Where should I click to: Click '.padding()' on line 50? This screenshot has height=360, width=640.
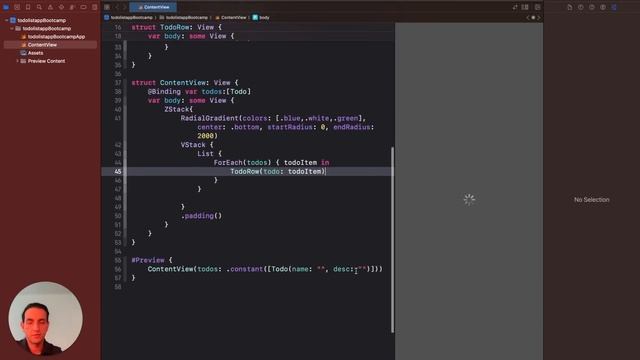(201, 216)
